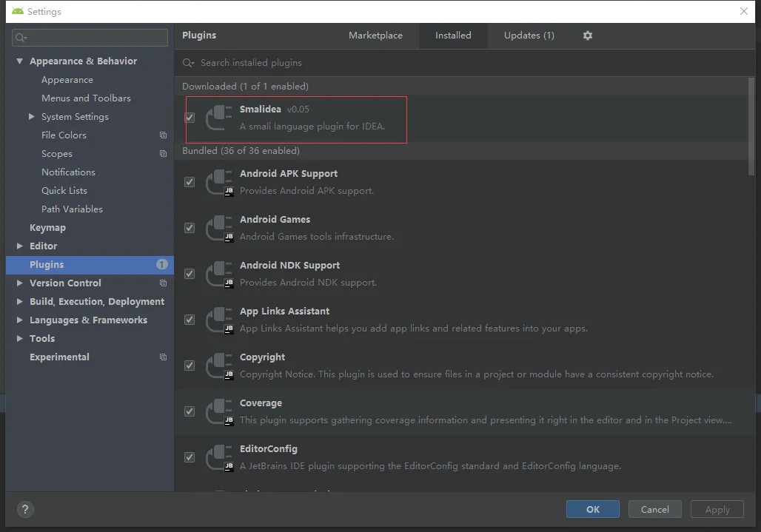Screen dimensions: 761x532
Task: Click the Search installed plugins field
Action: pos(459,63)
